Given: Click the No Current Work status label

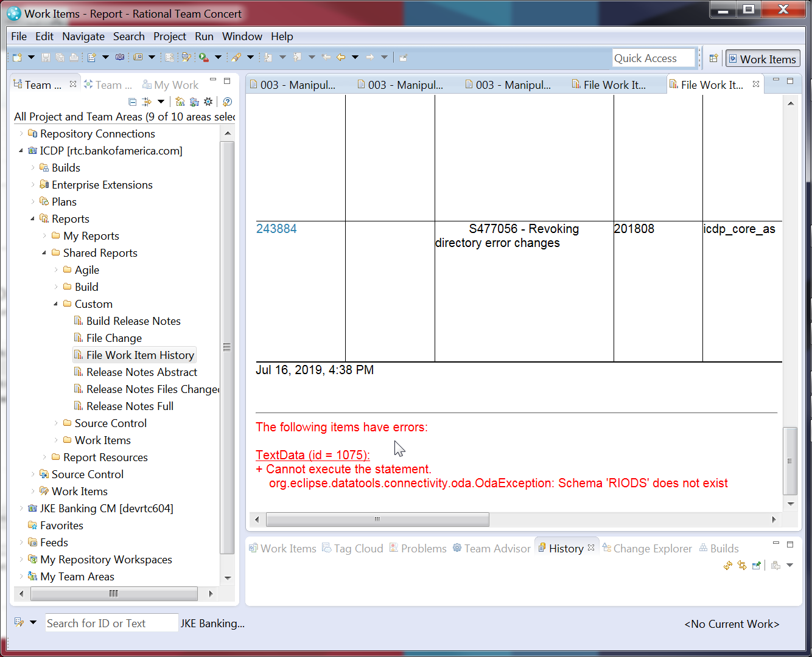Looking at the screenshot, I should coord(732,624).
